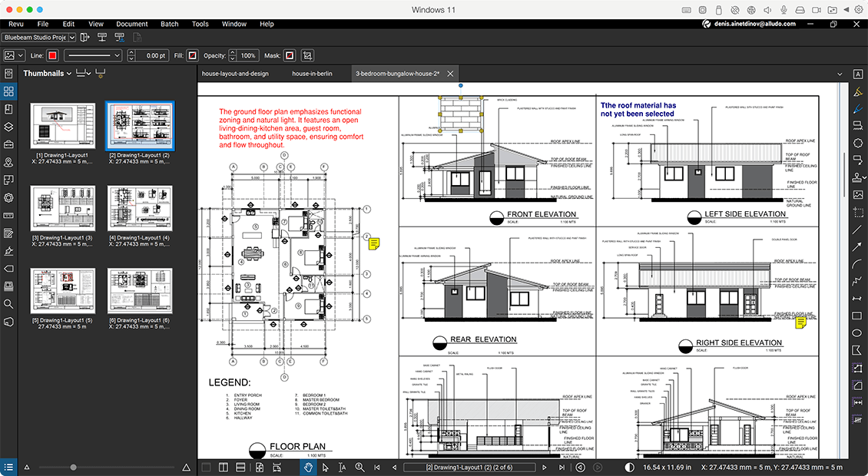Image resolution: width=868 pixels, height=476 pixels.
Task: Switch to the house-in-berlin tab
Action: pos(311,74)
